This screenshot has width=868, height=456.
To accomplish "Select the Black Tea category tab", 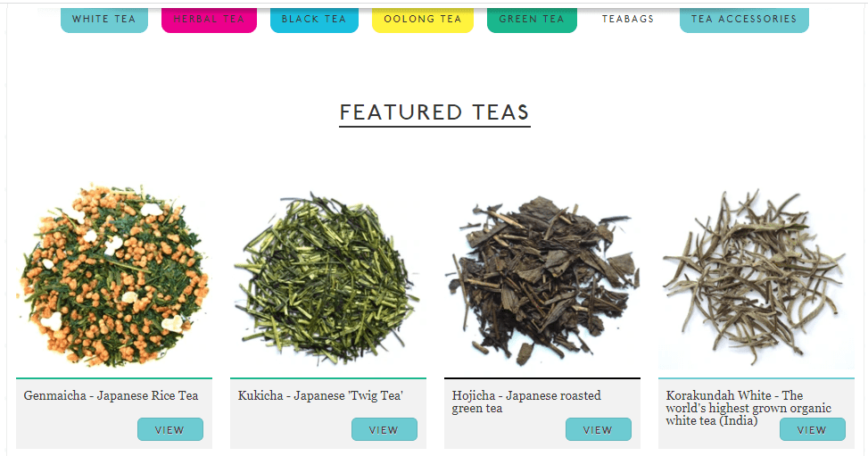I will click(314, 20).
